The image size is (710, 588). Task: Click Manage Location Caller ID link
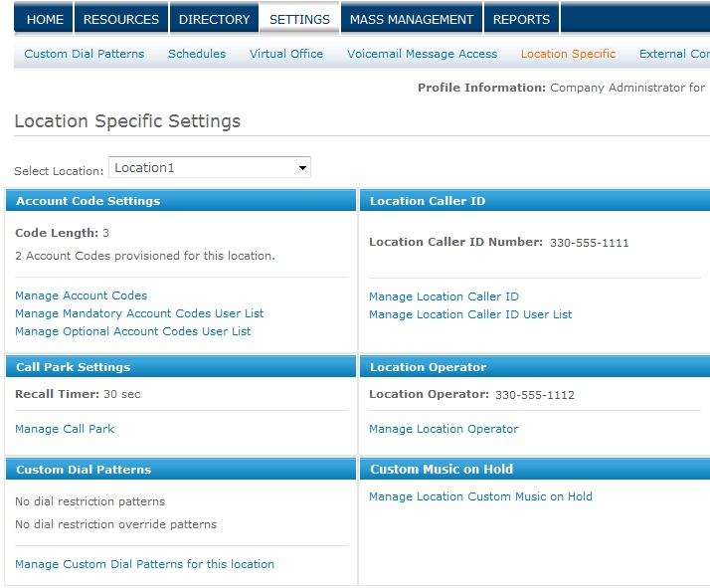tap(444, 296)
